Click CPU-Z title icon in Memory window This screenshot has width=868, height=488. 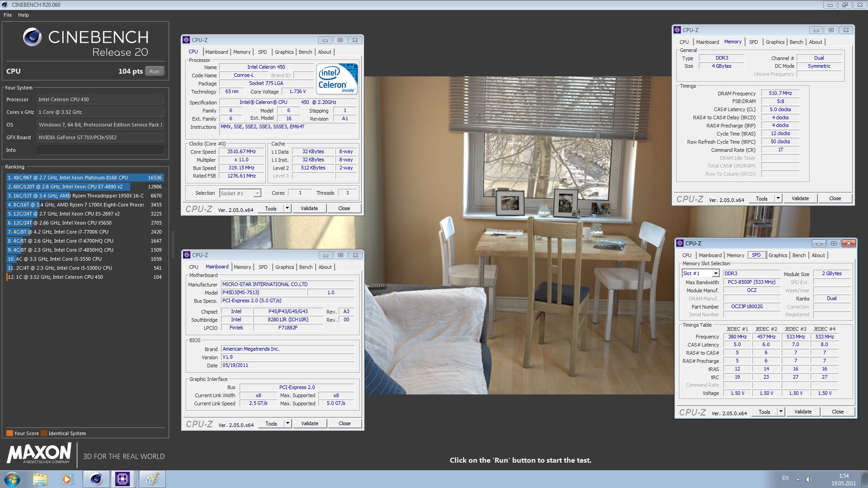(677, 30)
